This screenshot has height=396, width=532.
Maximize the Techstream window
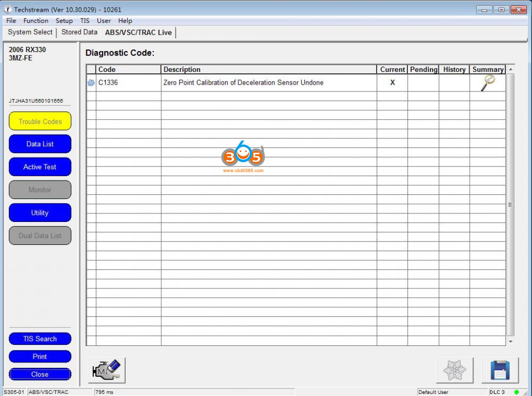tap(502, 10)
